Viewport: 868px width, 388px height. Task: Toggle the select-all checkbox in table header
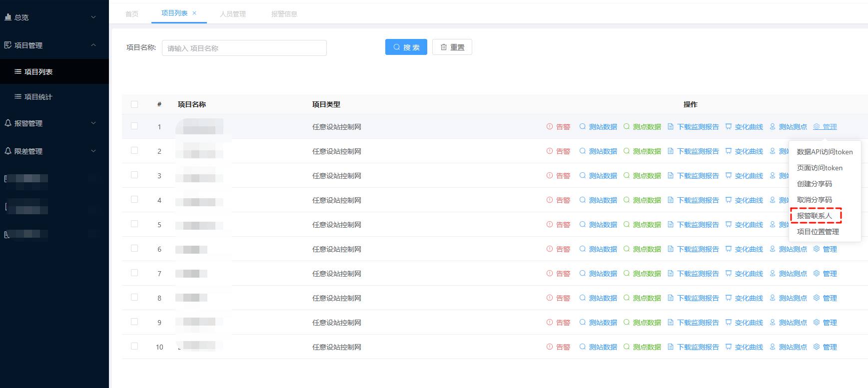click(134, 104)
